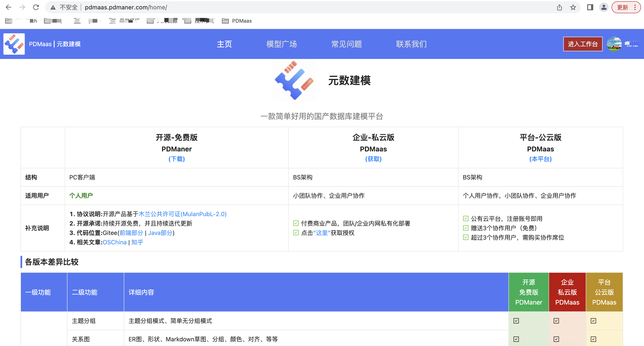Click 主题分组 checkbox in 开源免费版 column

(516, 321)
